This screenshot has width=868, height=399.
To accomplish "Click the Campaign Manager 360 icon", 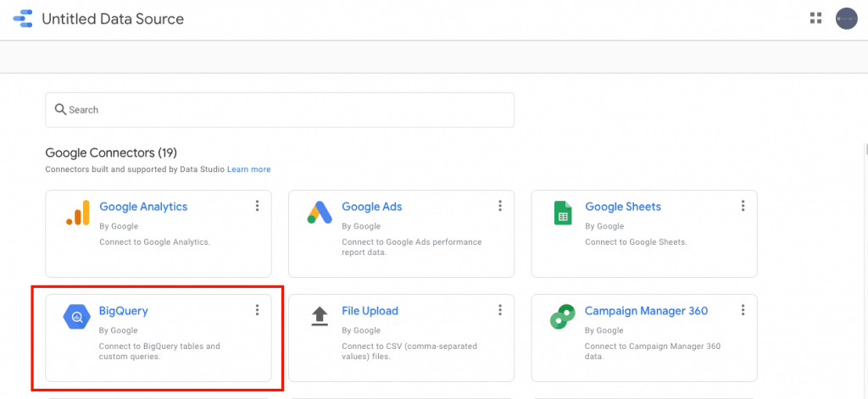I will [562, 317].
